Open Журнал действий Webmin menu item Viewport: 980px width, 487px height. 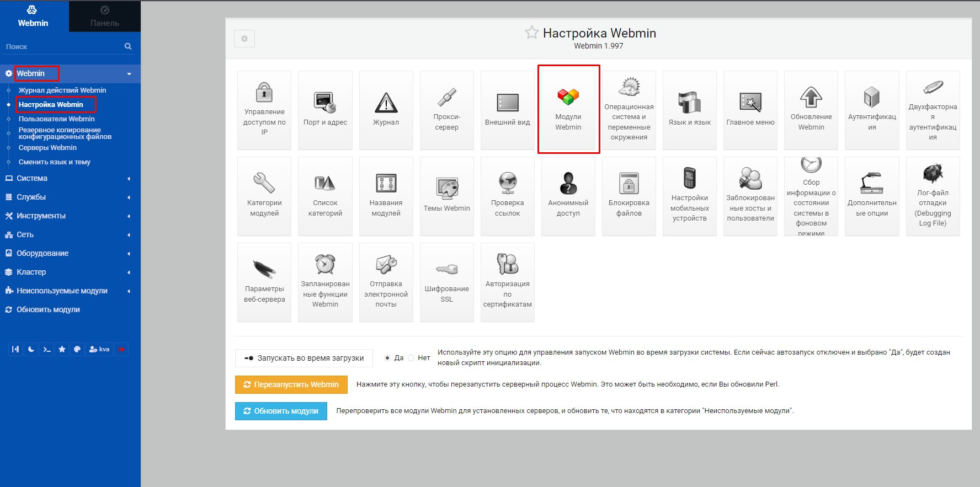(x=62, y=90)
